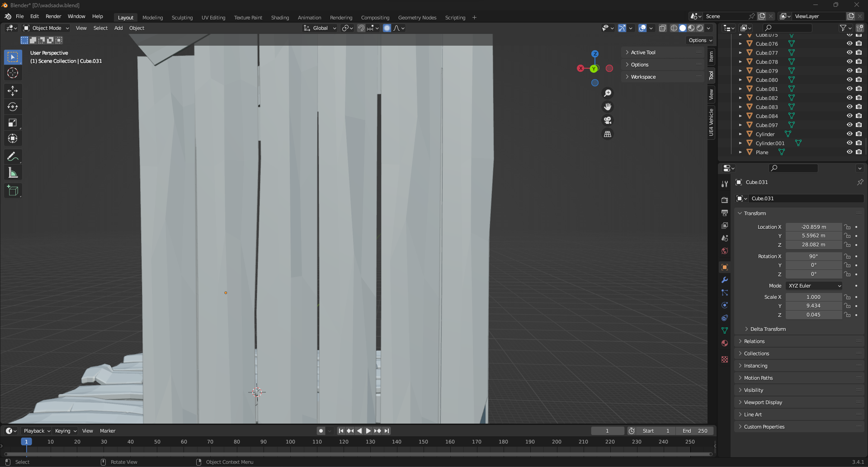The width and height of the screenshot is (868, 467).
Task: Open the Object Mode dropdown
Action: (46, 28)
